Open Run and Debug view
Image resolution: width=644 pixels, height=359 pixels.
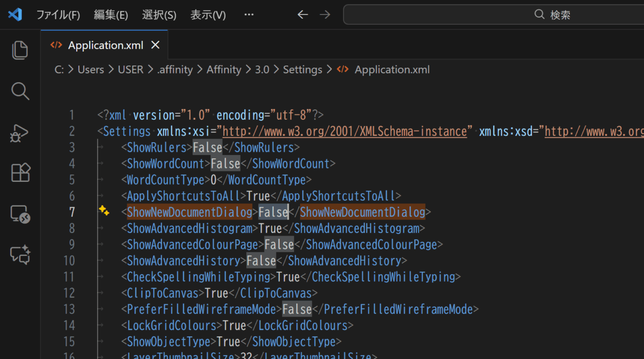[x=20, y=133]
